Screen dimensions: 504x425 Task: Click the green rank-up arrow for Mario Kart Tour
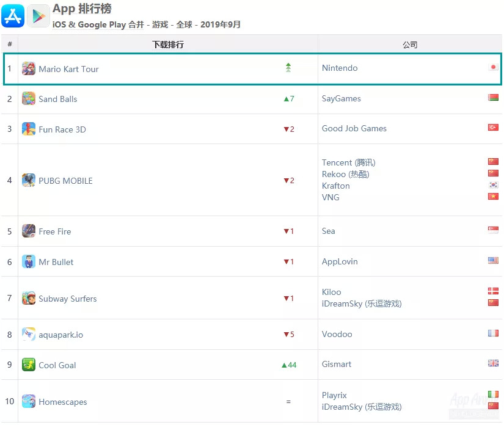[x=288, y=68]
